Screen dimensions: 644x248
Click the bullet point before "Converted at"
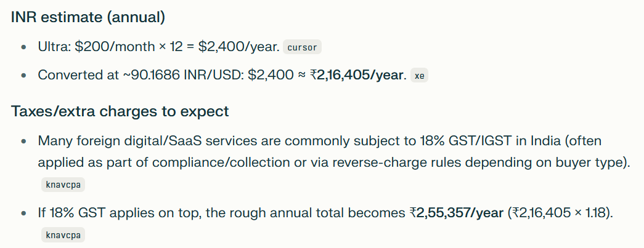tap(23, 75)
